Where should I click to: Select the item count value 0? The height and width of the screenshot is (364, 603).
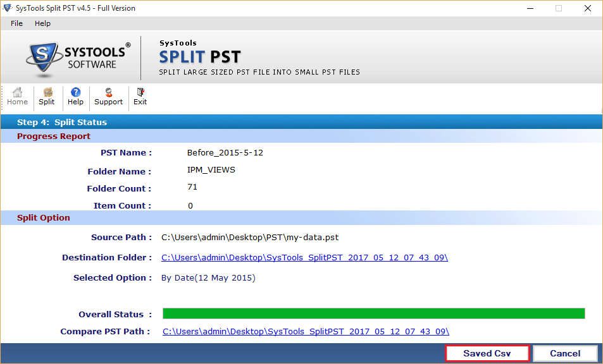(190, 206)
